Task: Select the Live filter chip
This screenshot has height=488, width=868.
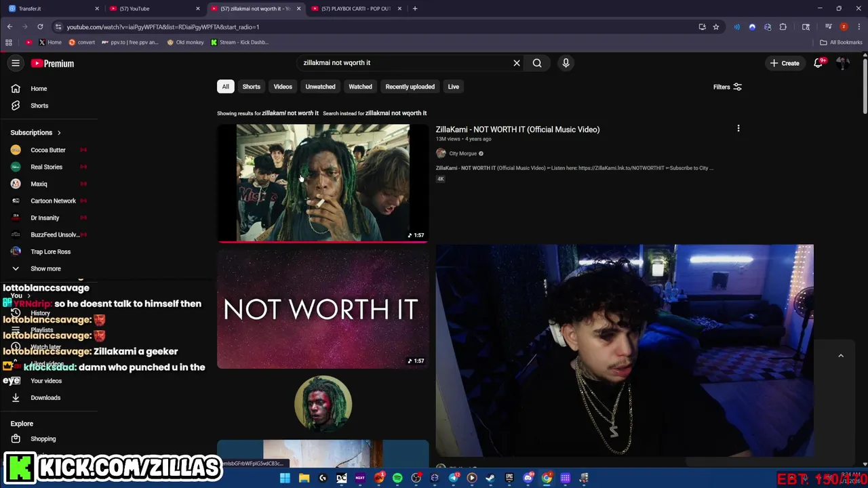Action: pyautogui.click(x=454, y=87)
